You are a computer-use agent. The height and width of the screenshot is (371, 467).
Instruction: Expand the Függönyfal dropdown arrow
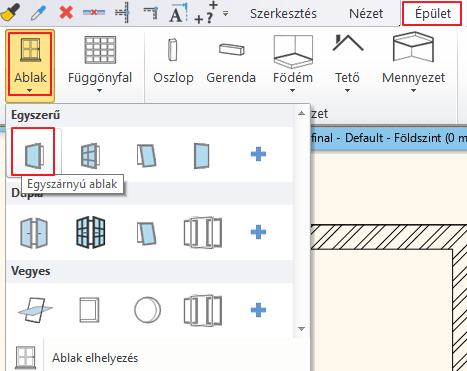pos(100,90)
